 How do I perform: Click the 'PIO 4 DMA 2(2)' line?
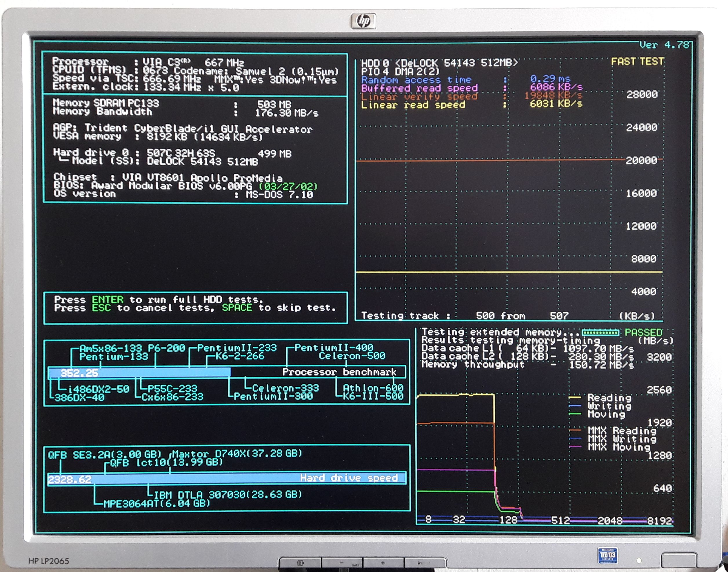(x=400, y=71)
